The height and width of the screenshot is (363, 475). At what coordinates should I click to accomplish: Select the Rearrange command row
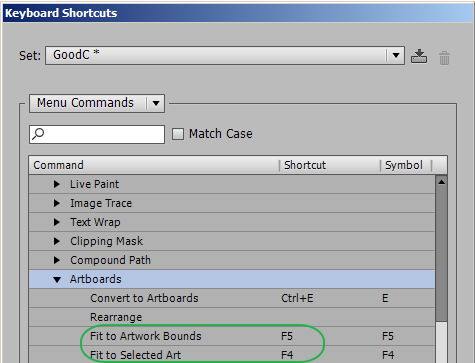coord(232,317)
